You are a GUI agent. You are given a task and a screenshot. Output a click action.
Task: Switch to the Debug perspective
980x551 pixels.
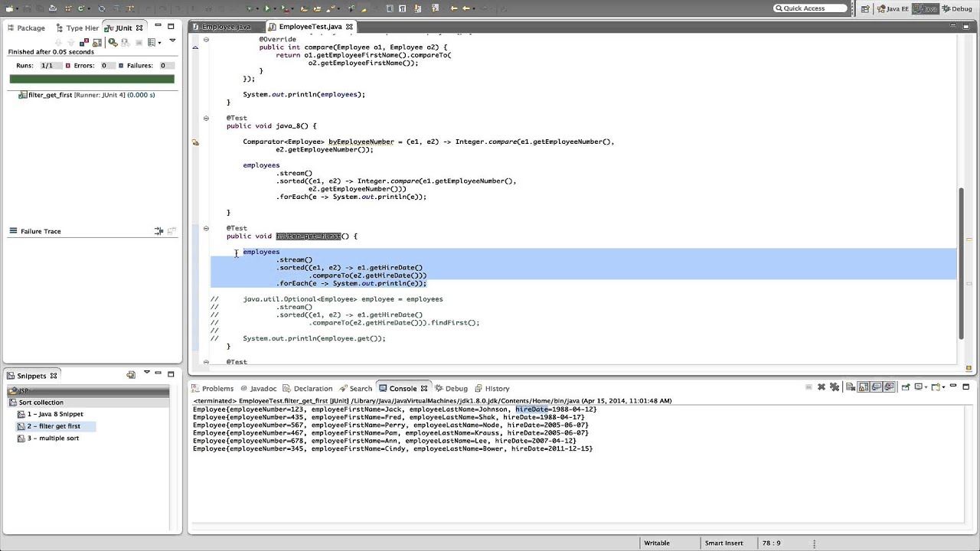pos(955,8)
